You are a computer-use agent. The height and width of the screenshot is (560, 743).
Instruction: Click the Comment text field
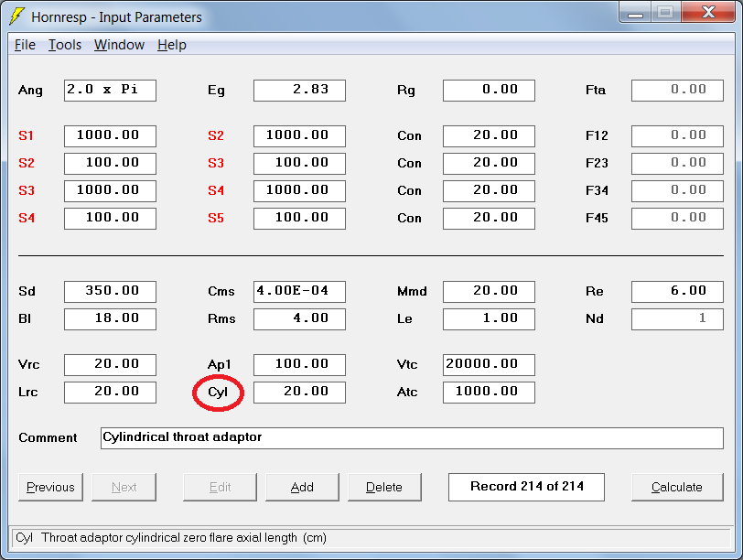click(x=412, y=437)
